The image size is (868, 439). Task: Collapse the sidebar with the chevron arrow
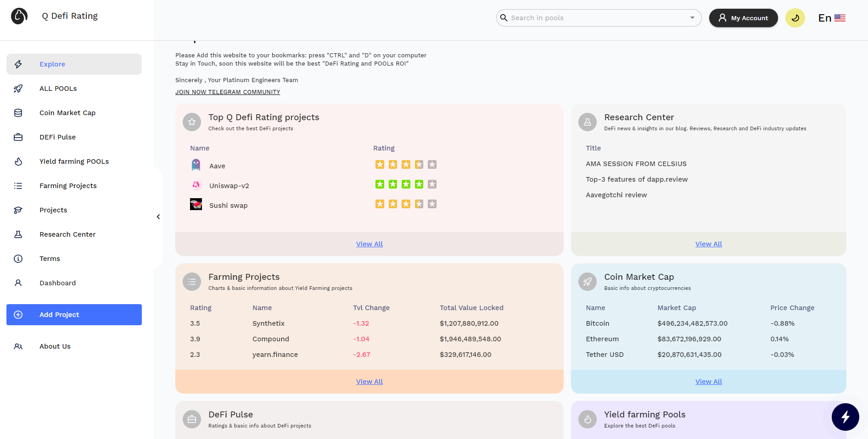[158, 217]
